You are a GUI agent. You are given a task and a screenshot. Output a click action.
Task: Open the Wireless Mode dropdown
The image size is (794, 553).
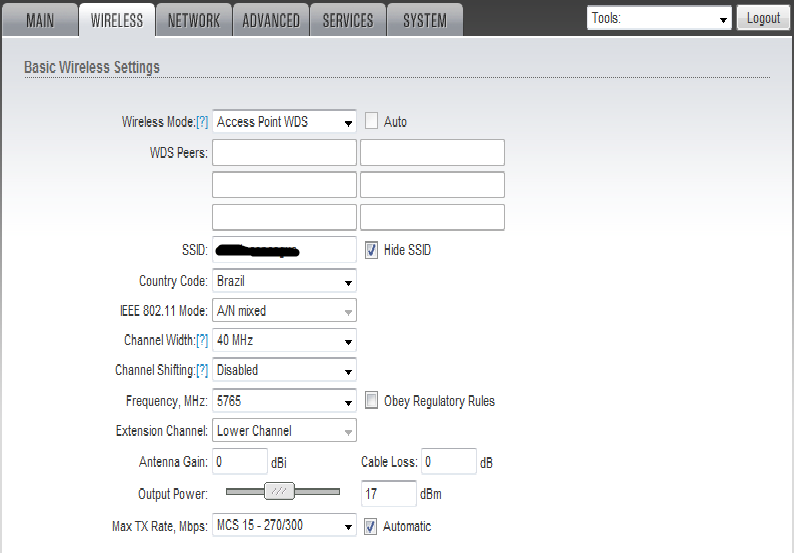pos(284,122)
